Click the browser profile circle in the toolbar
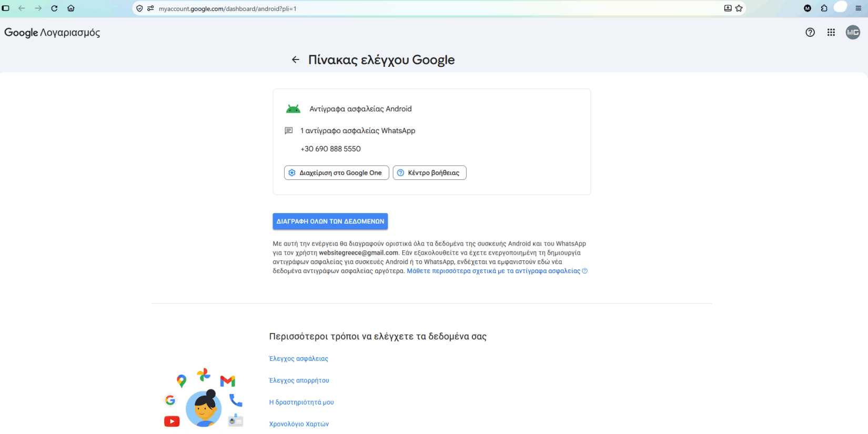 coord(841,7)
